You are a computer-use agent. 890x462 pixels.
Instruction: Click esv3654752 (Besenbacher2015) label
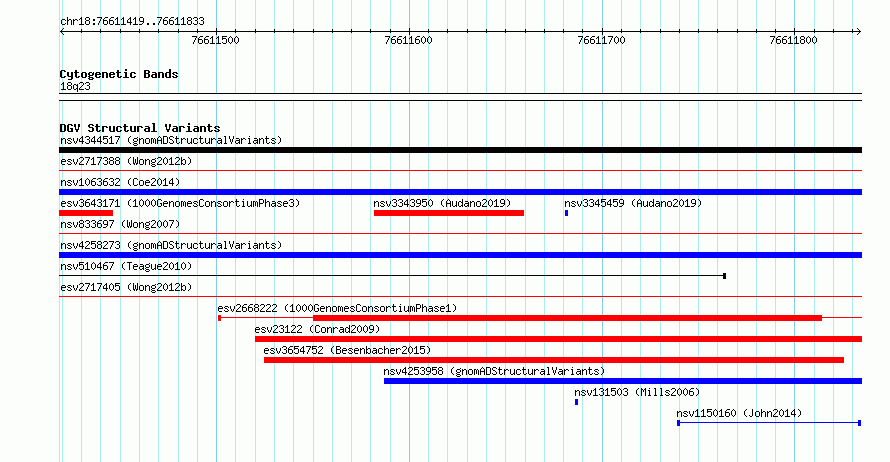(x=347, y=350)
